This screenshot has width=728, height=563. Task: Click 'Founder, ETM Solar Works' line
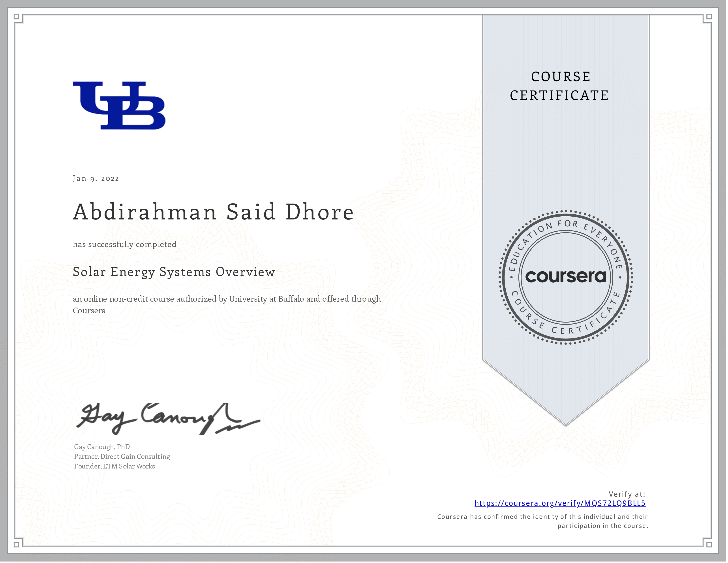(114, 466)
